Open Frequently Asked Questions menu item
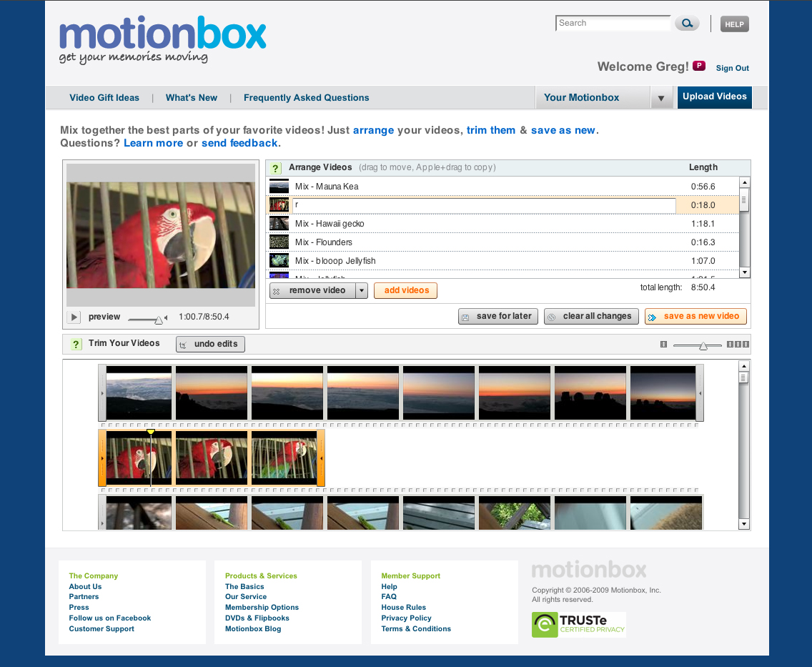This screenshot has width=812, height=667. click(x=306, y=97)
